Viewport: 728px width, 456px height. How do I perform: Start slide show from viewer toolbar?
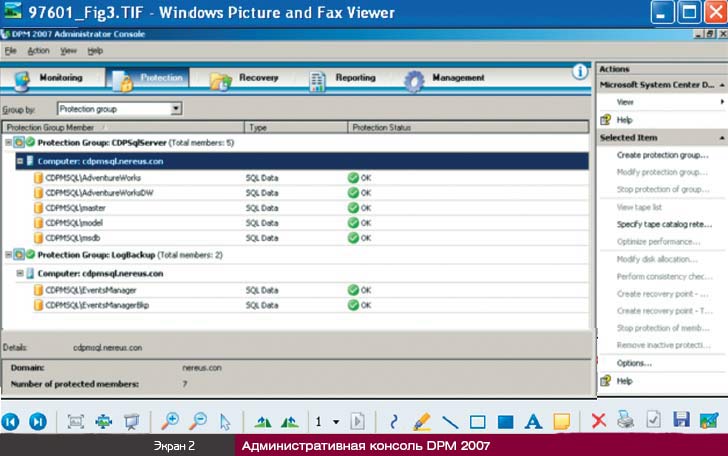(x=130, y=421)
